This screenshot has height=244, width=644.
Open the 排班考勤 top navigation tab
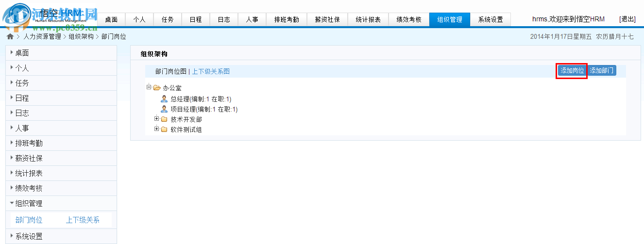[287, 19]
